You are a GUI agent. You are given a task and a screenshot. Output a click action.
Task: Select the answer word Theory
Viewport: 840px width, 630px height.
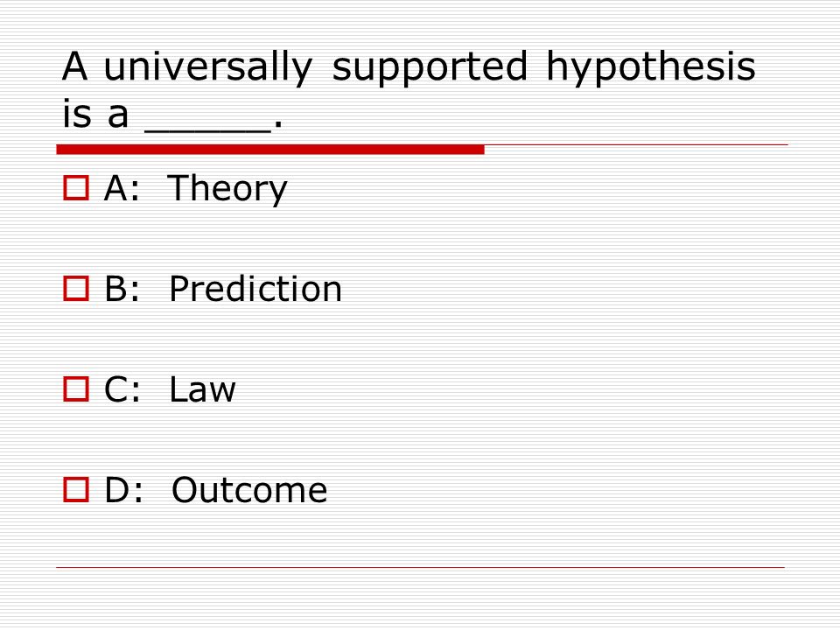[227, 189]
